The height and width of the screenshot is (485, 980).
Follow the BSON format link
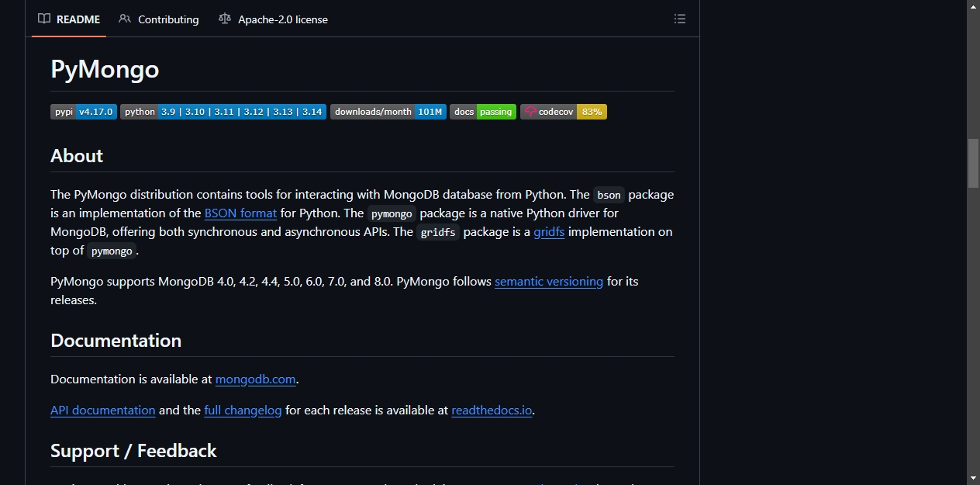[x=240, y=213]
